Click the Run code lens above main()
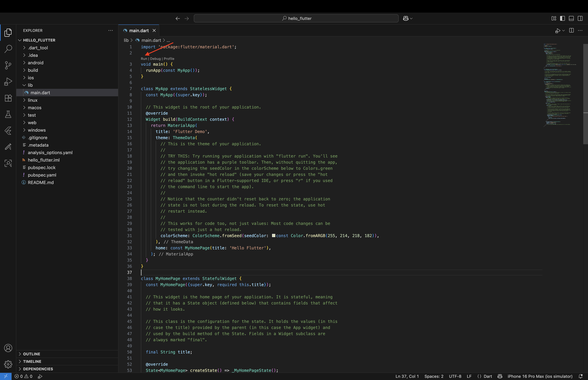This screenshot has width=588, height=380. [x=144, y=59]
